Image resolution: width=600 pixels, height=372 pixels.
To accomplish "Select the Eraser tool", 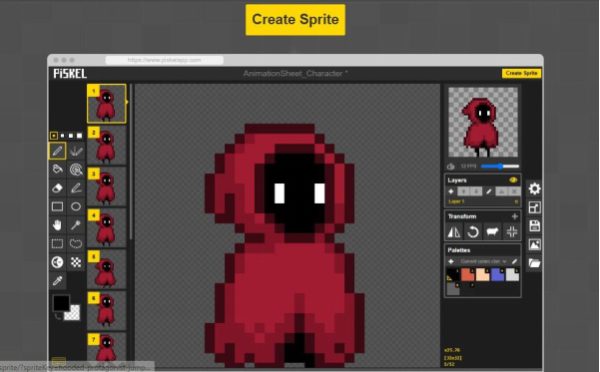I will point(57,188).
